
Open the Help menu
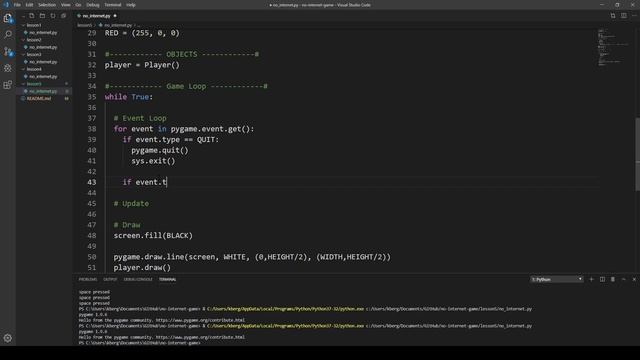click(x=131, y=5)
